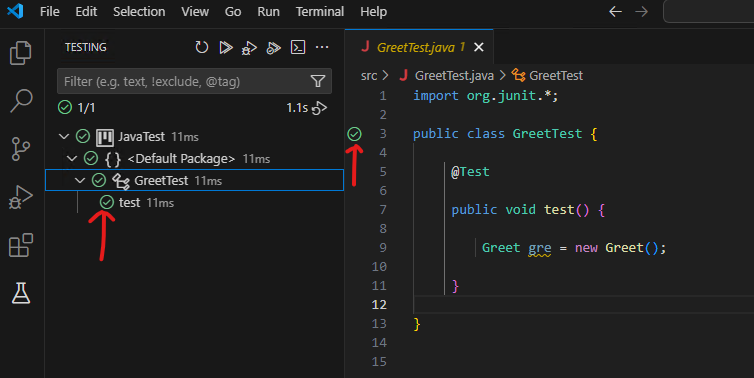Click the @Test annotation on line 5
The height and width of the screenshot is (378, 754).
tap(470, 172)
